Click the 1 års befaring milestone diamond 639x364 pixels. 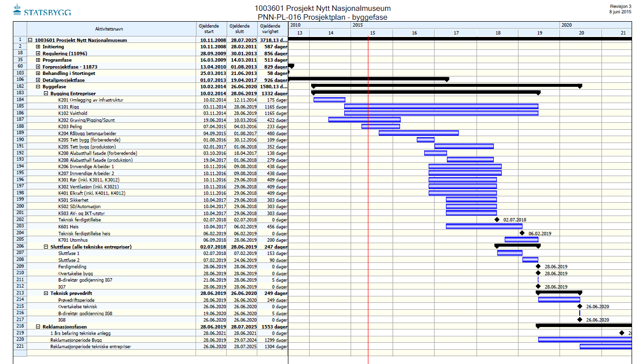coord(622,333)
